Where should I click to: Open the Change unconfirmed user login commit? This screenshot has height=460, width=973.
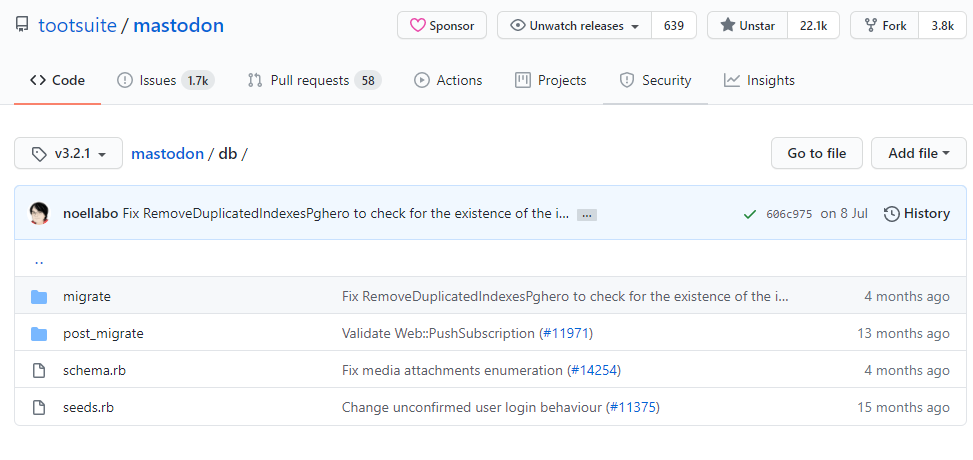pyautogui.click(x=472, y=408)
